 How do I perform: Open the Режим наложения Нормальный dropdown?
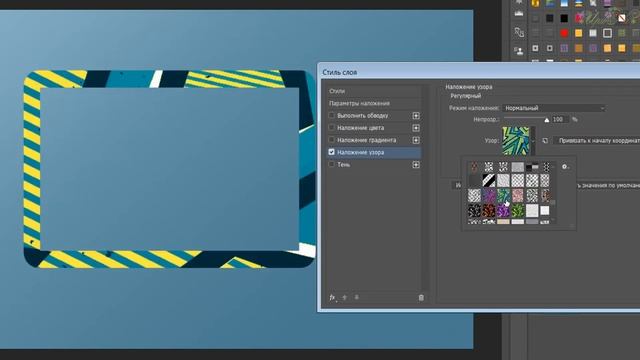pos(554,108)
